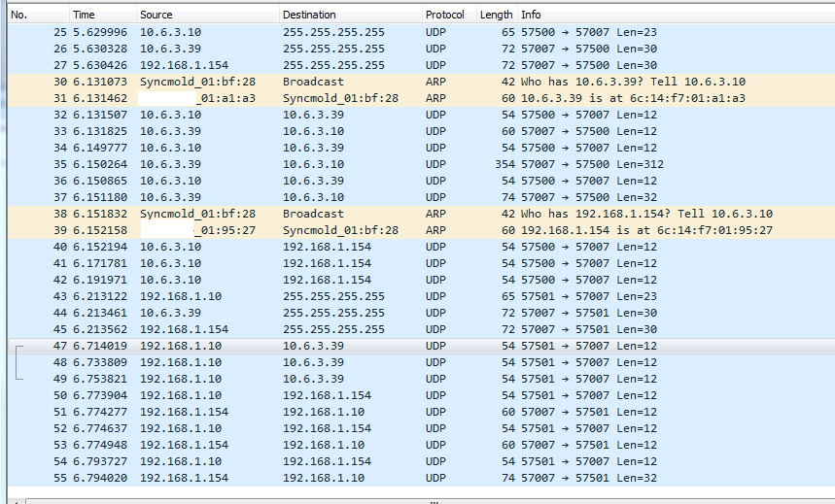The height and width of the screenshot is (504, 835).
Task: Select packet 53 at time 6.774948
Action: coord(421,445)
